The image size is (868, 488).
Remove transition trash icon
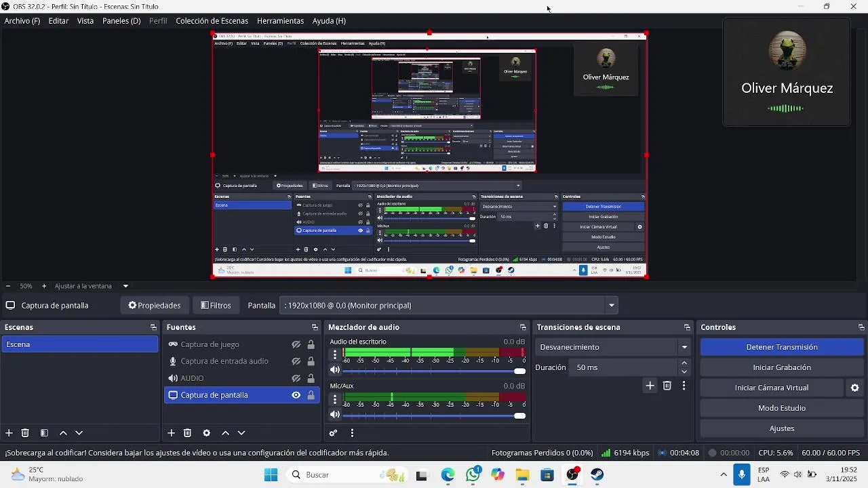click(x=667, y=386)
